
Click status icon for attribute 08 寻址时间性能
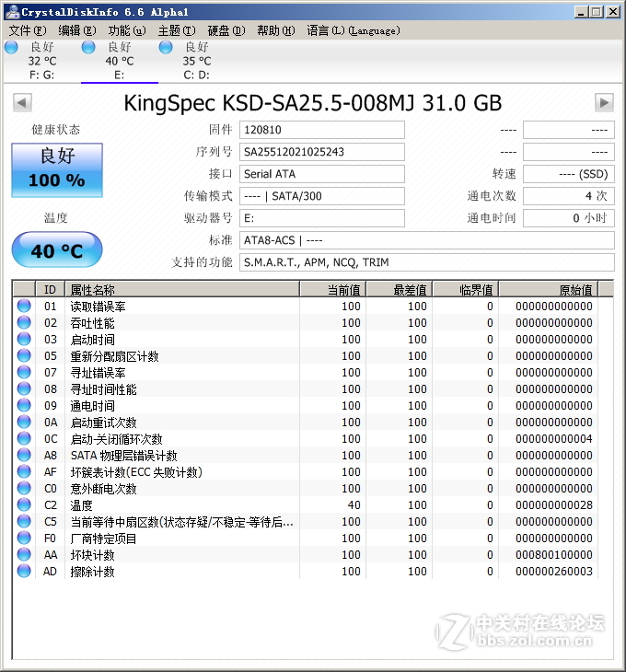[24, 388]
